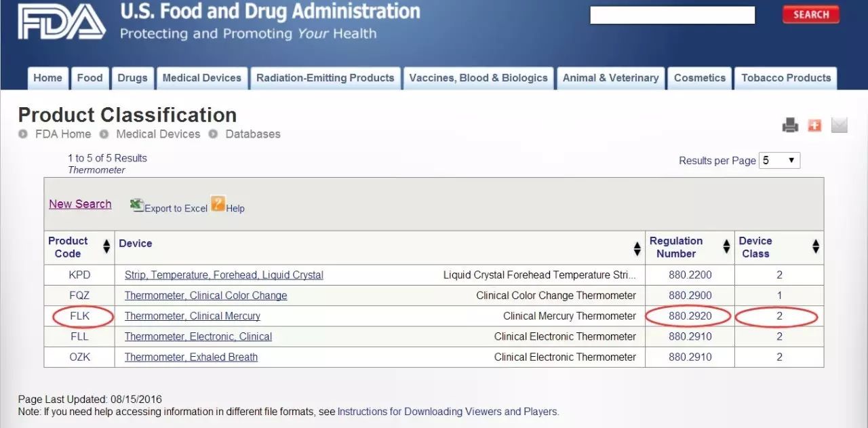This screenshot has height=428, width=868.
Task: Click product code OZK cell
Action: coord(79,357)
